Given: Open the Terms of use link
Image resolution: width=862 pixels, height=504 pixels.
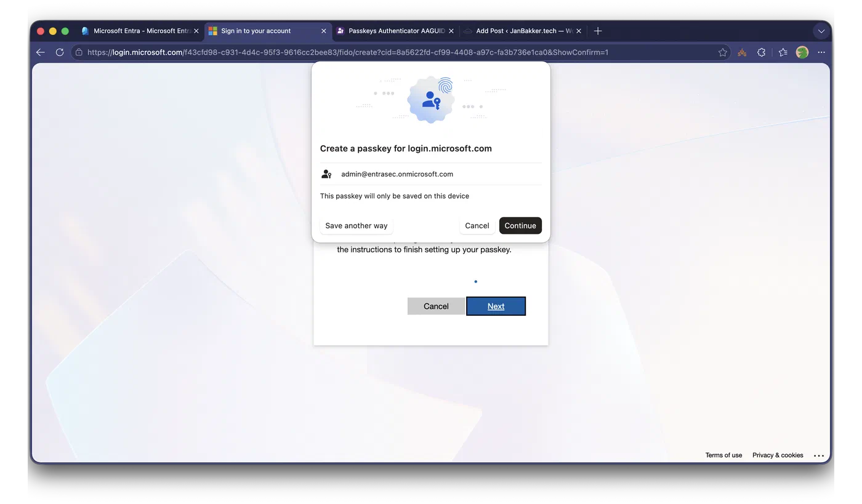Looking at the screenshot, I should (723, 455).
